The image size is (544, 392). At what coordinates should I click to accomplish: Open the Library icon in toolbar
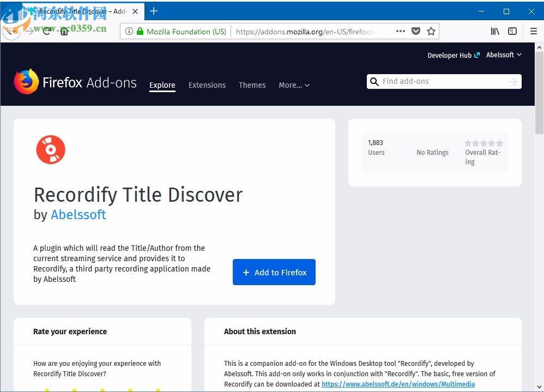[495, 31]
